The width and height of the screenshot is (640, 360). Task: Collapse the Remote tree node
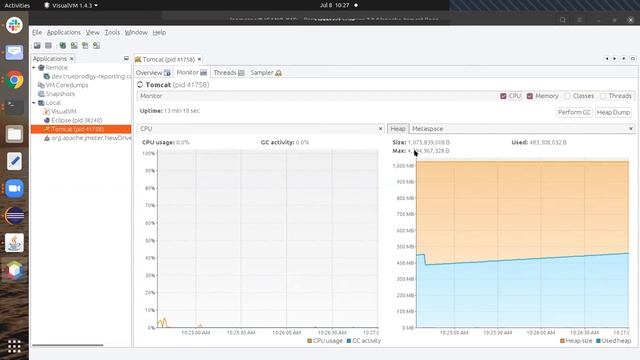point(34,67)
